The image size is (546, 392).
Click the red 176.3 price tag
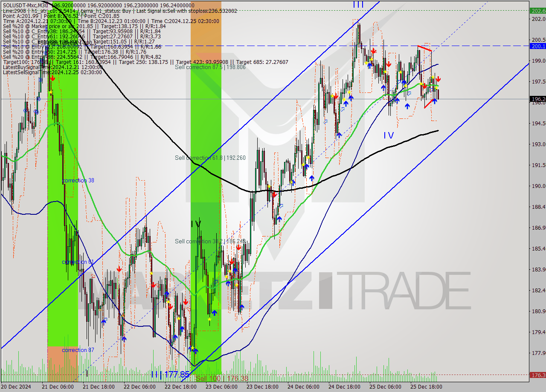[x=537, y=375]
